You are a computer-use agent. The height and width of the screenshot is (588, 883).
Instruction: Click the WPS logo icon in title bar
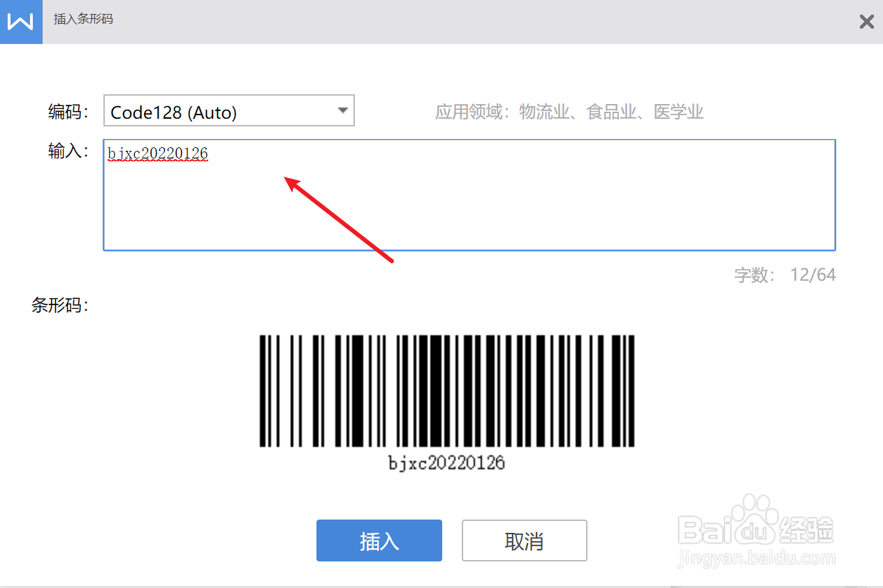21,22
